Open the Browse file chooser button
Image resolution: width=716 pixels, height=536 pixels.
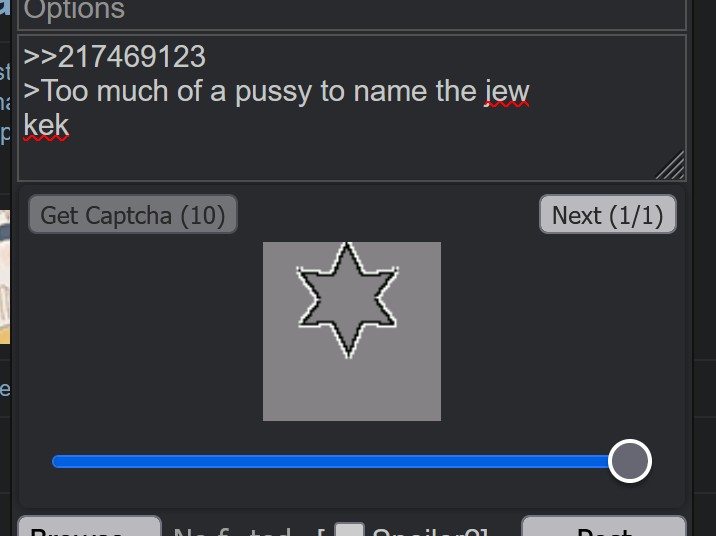(90, 526)
